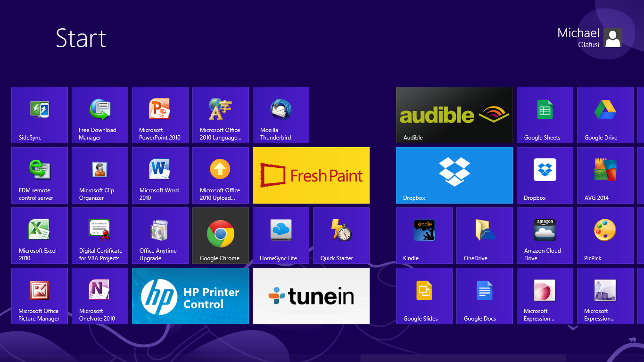The height and width of the screenshot is (362, 644).
Task: Open Microsoft Excel 2010
Action: pos(40,236)
